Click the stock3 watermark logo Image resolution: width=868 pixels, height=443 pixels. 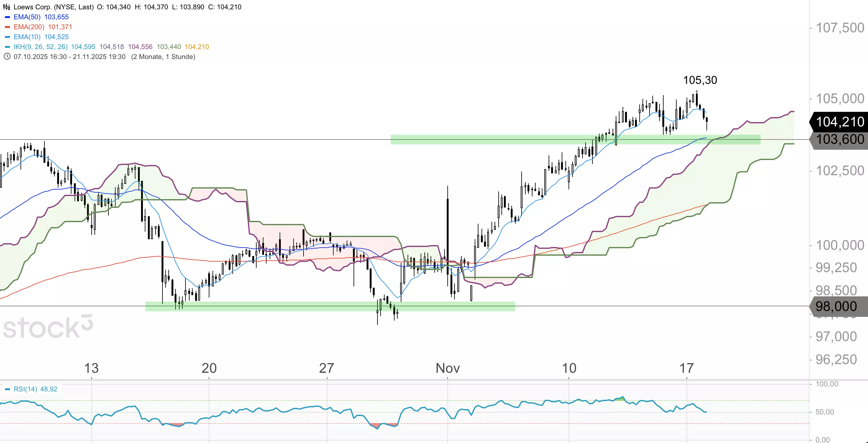[x=48, y=327]
